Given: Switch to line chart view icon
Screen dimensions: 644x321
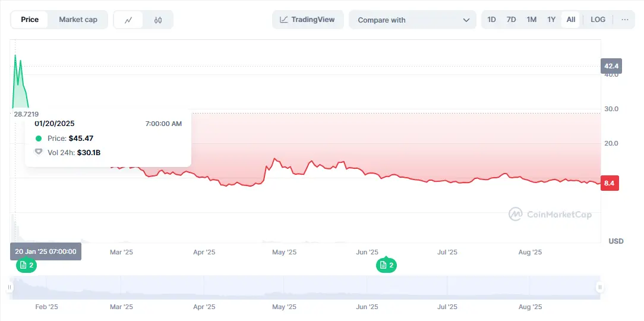Looking at the screenshot, I should click(128, 20).
